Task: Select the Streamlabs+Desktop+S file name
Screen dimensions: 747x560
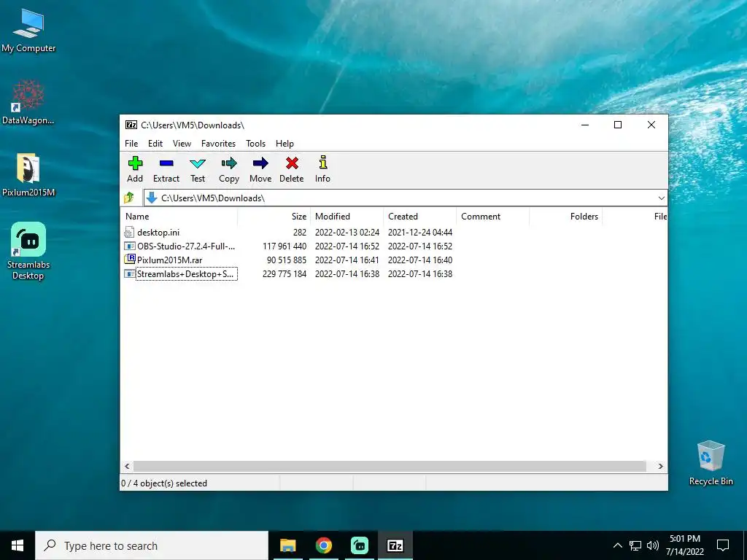Action: click(x=185, y=274)
